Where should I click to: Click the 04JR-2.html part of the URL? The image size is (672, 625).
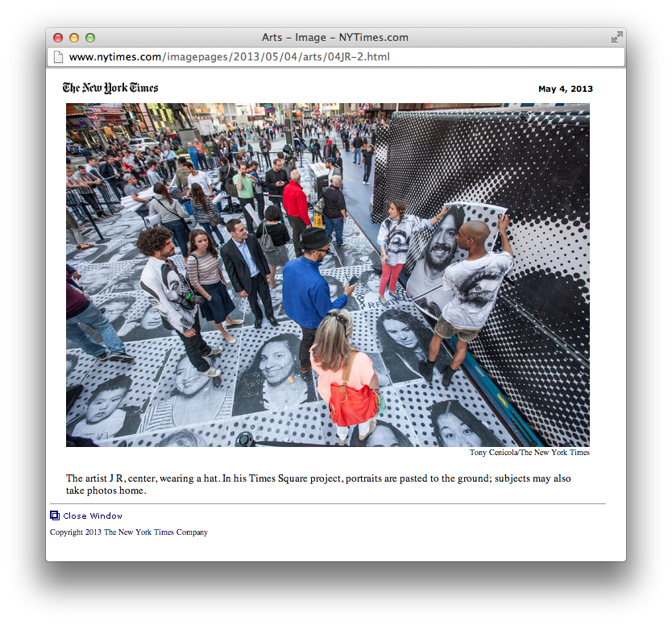(x=359, y=57)
